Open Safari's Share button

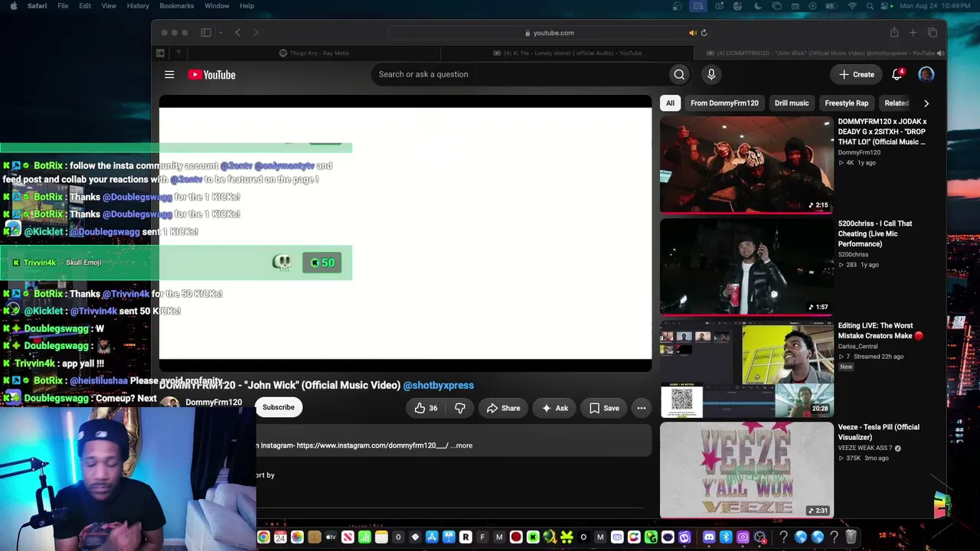coord(893,33)
